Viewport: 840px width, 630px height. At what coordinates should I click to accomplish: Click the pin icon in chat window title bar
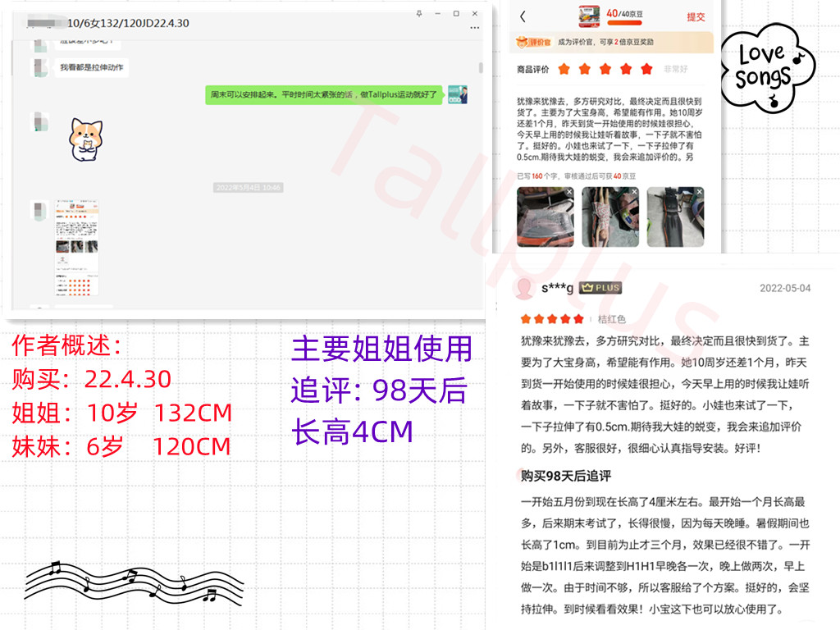point(419,13)
